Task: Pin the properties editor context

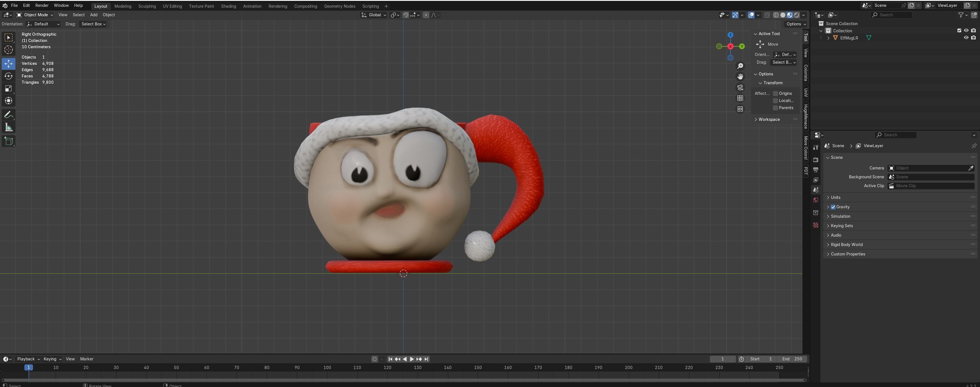Action: (974, 146)
